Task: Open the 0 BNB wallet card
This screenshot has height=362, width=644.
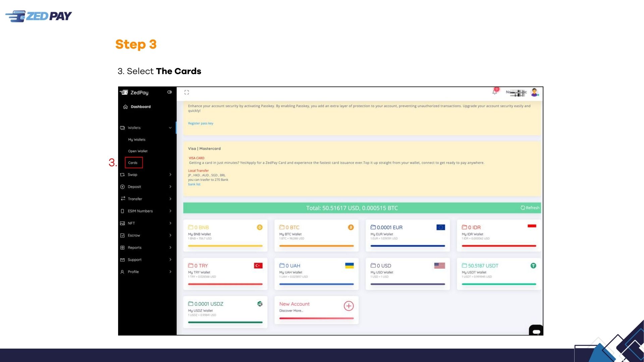Action: [225, 236]
